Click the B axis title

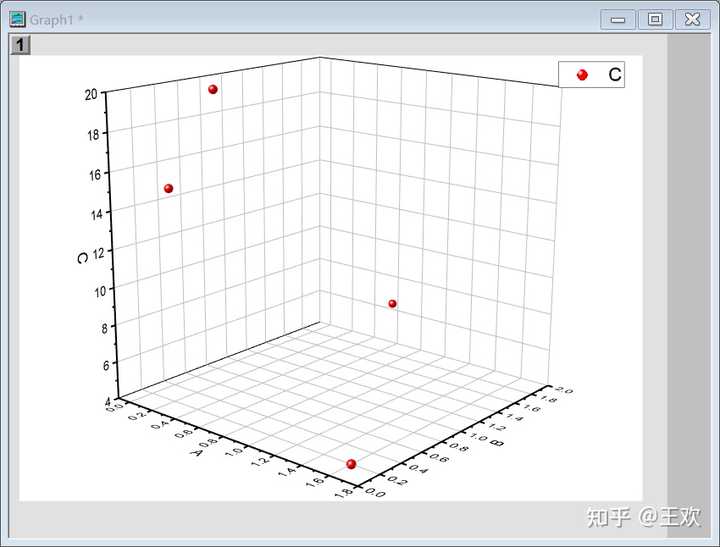[497, 443]
